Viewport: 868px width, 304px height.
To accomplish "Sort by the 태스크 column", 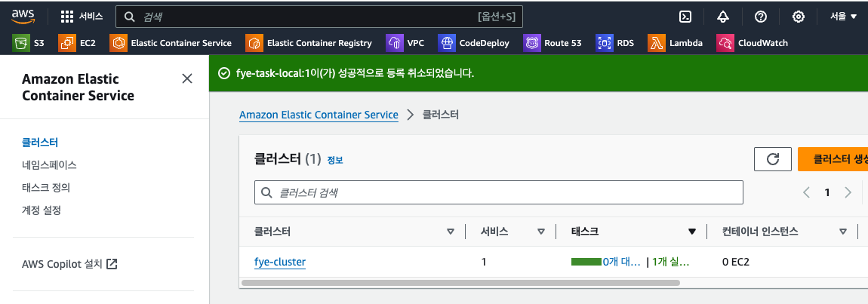I will (x=692, y=232).
